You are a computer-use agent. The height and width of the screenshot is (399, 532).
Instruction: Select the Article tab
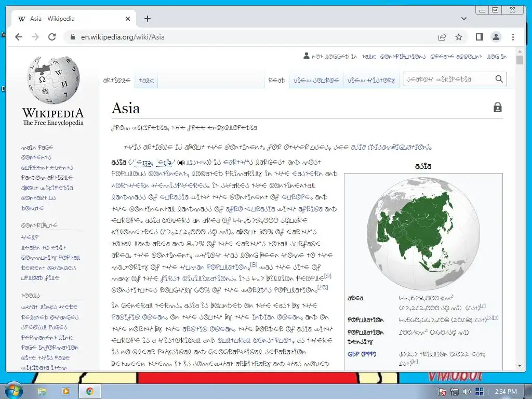click(117, 81)
